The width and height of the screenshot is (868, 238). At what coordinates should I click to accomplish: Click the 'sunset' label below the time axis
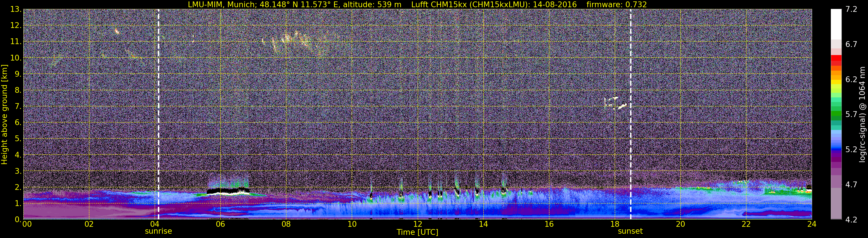630,231
